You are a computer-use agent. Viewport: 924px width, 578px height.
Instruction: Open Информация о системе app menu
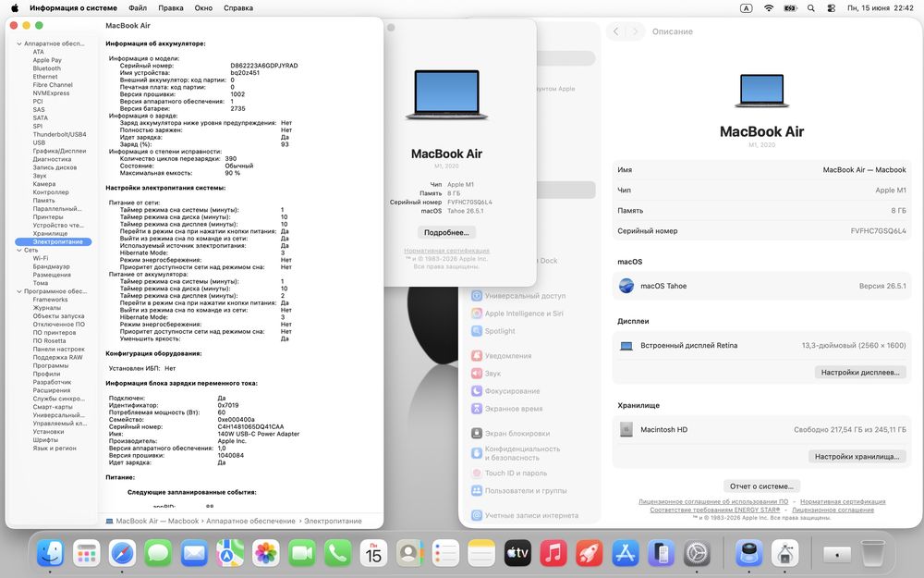click(73, 8)
